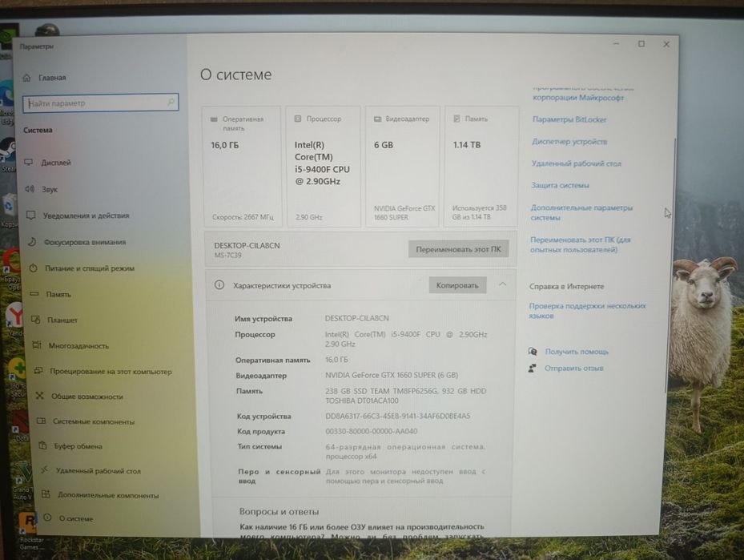Click the Получить помощь chat icon
Image resolution: width=744 pixels, height=560 pixels.
[533, 351]
